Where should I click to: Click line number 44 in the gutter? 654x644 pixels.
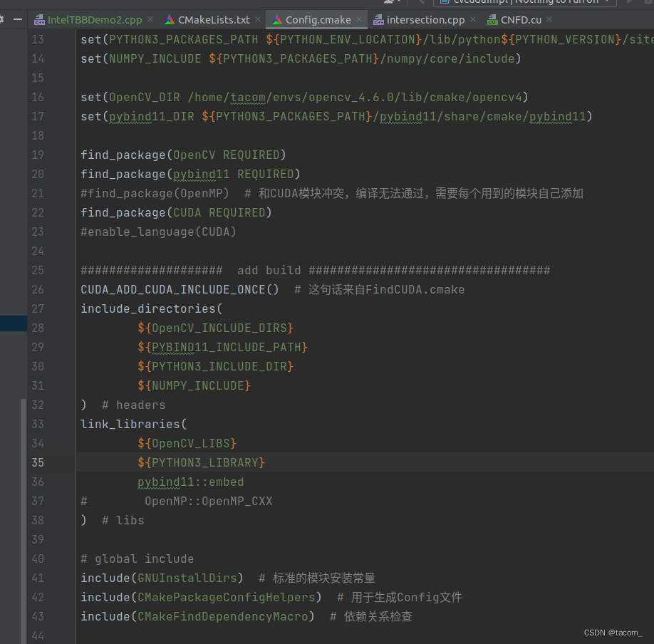click(x=38, y=635)
